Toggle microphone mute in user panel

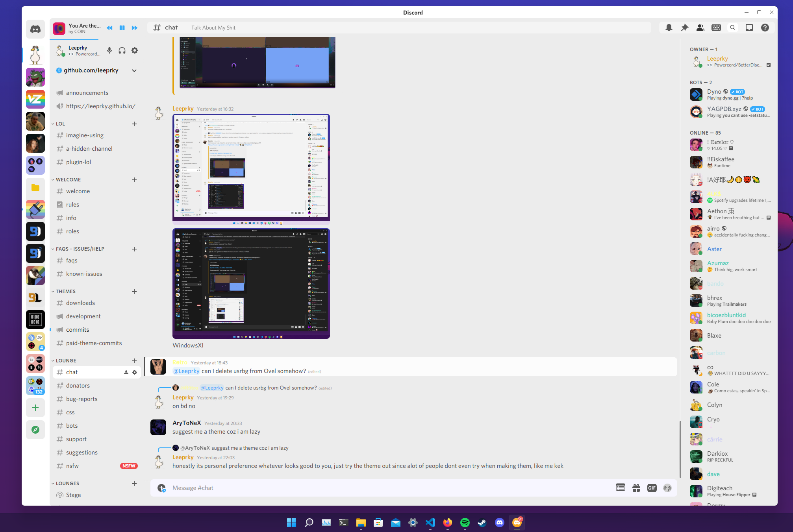coord(109,50)
